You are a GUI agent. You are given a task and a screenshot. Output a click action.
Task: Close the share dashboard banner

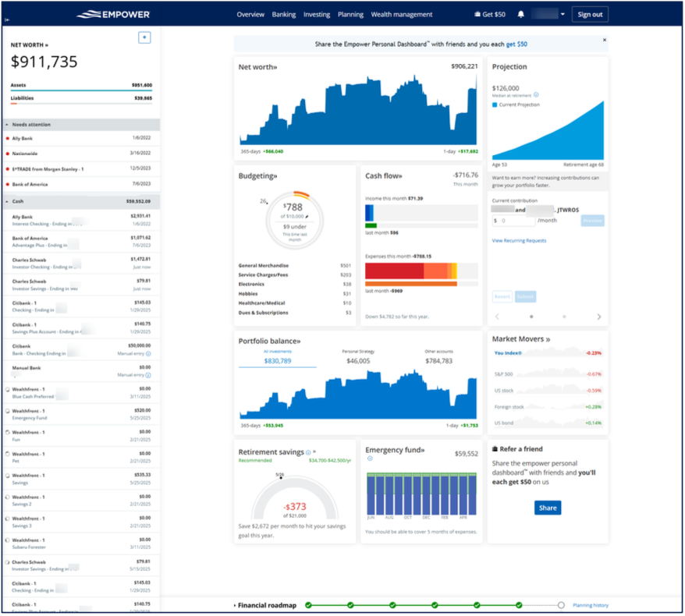[x=605, y=40]
